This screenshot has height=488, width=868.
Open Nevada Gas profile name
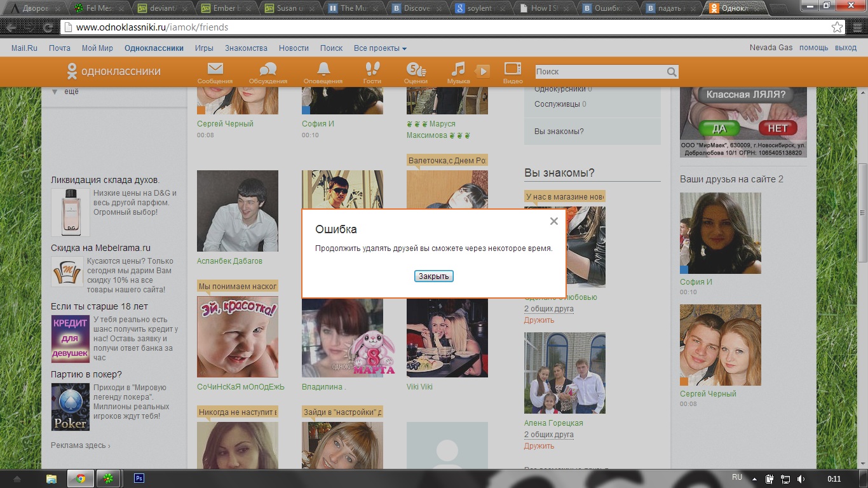[x=771, y=48]
